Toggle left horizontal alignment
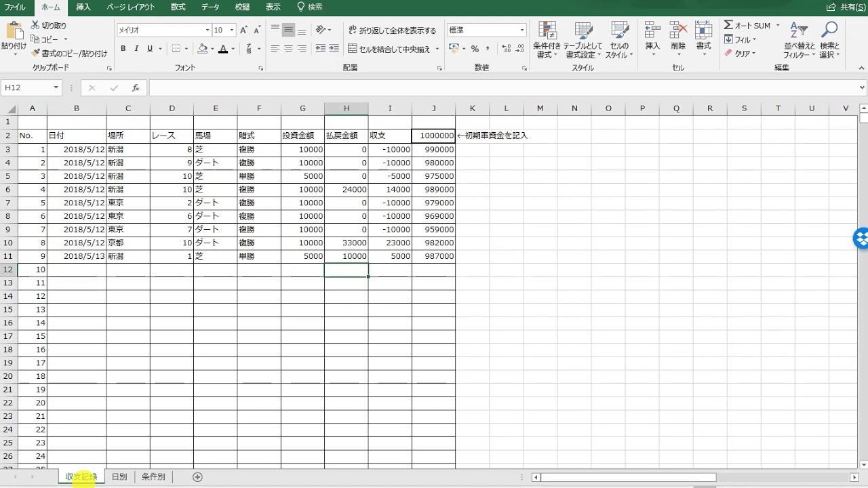 [x=275, y=49]
